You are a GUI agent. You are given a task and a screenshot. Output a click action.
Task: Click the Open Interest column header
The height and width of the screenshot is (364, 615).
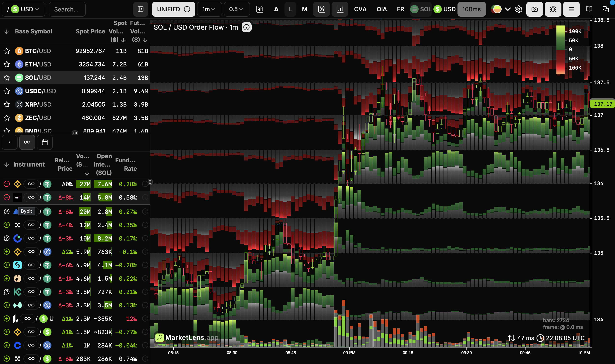pos(103,164)
